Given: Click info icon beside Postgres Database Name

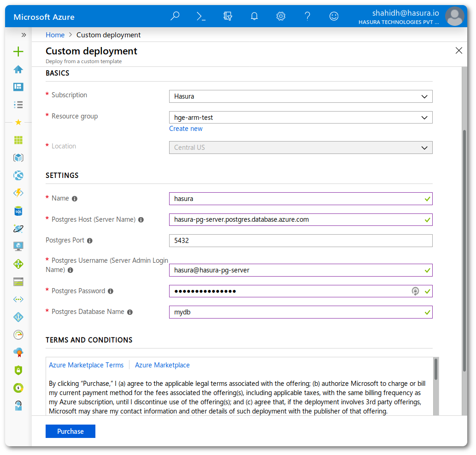Looking at the screenshot, I should coord(130,312).
